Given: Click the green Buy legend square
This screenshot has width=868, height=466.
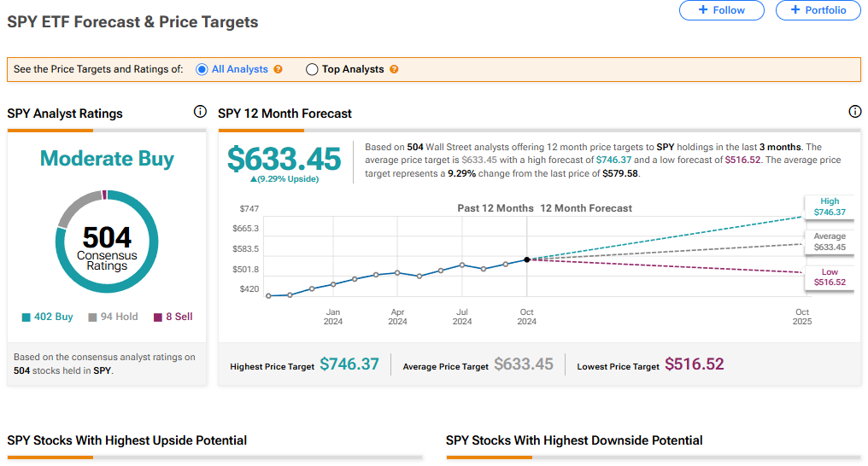Looking at the screenshot, I should point(26,317).
